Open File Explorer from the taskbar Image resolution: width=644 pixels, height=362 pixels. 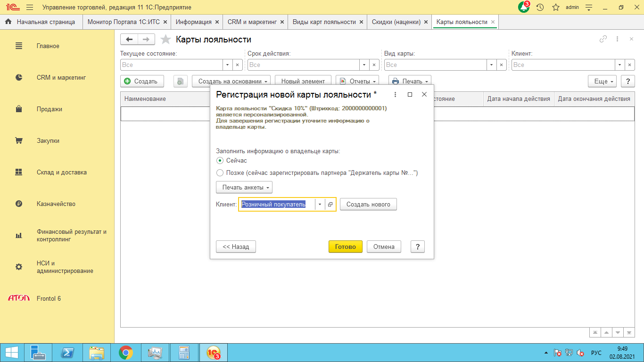(x=97, y=353)
